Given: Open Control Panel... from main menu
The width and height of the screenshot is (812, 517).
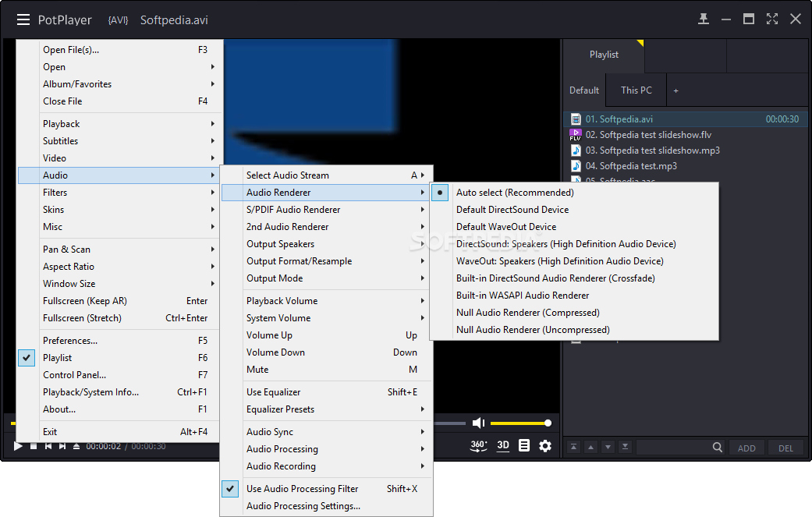Looking at the screenshot, I should tap(120, 374).
